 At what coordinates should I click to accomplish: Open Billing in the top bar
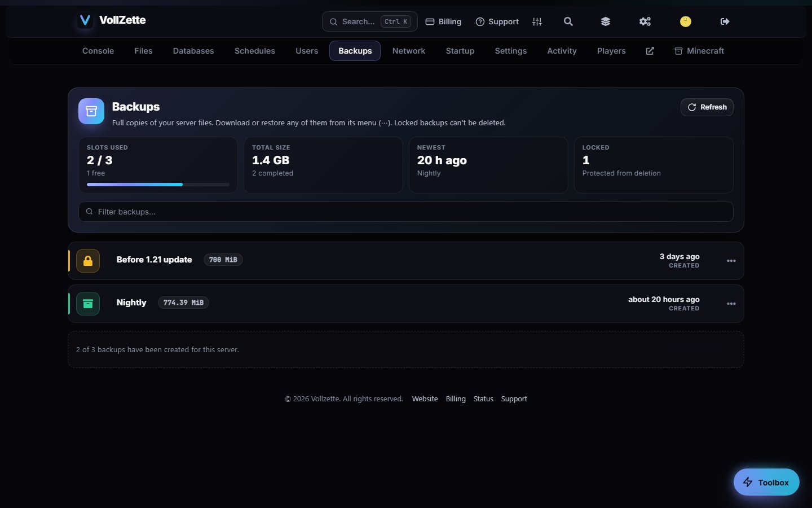pyautogui.click(x=443, y=21)
